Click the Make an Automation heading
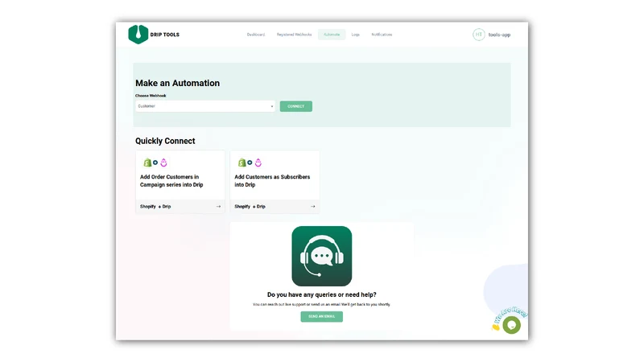This screenshot has height=362, width=644. [x=177, y=83]
